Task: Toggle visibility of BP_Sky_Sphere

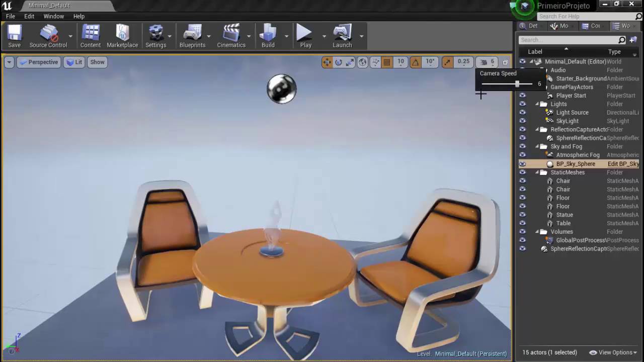Action: coord(522,164)
